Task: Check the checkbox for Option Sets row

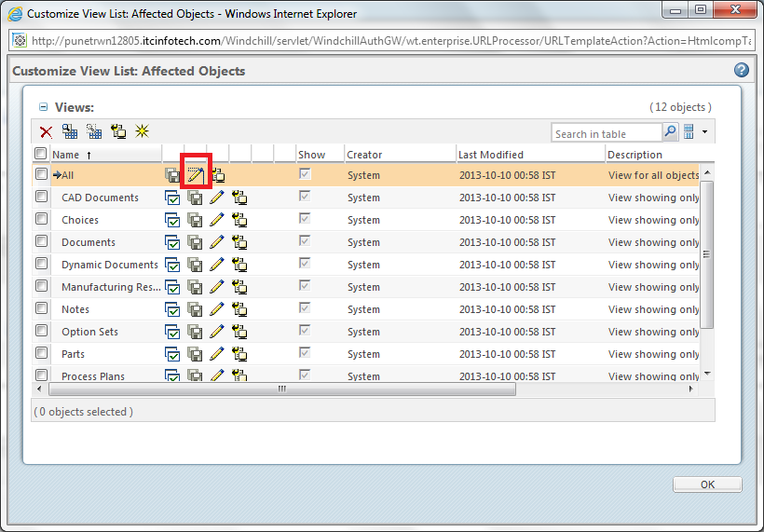Action: (x=41, y=331)
